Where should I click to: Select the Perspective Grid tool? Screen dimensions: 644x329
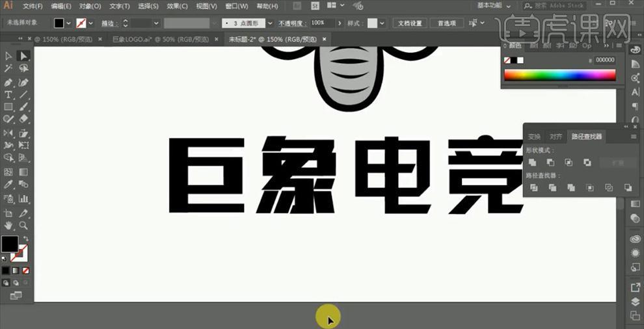(23, 158)
